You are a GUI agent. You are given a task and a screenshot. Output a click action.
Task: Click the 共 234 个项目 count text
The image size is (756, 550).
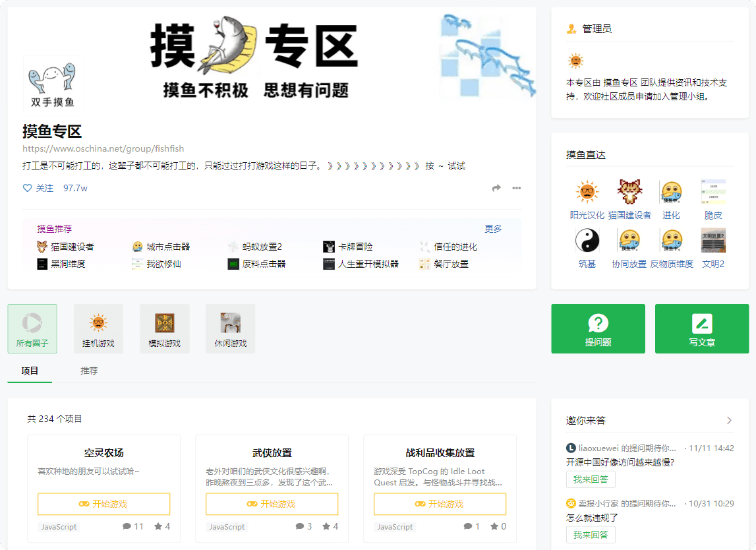click(55, 419)
